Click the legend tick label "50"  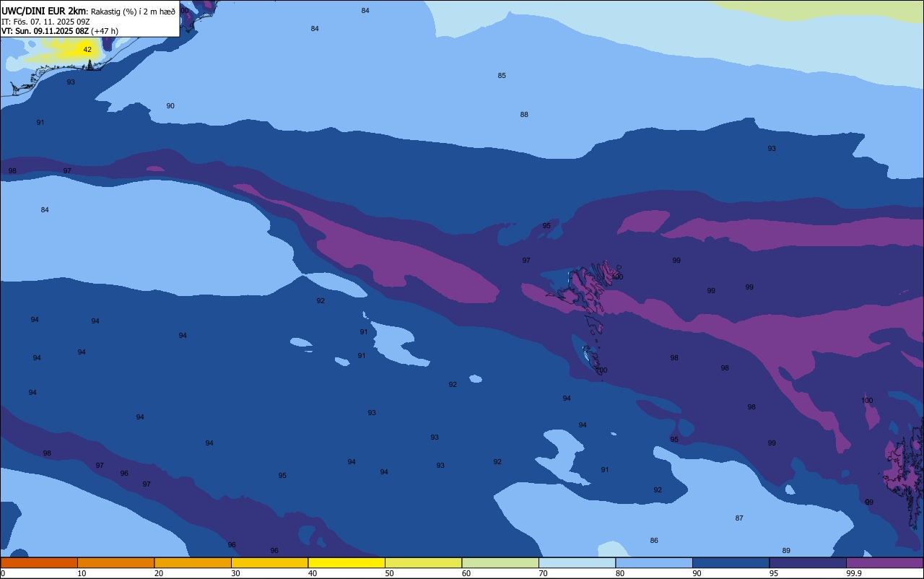click(389, 573)
